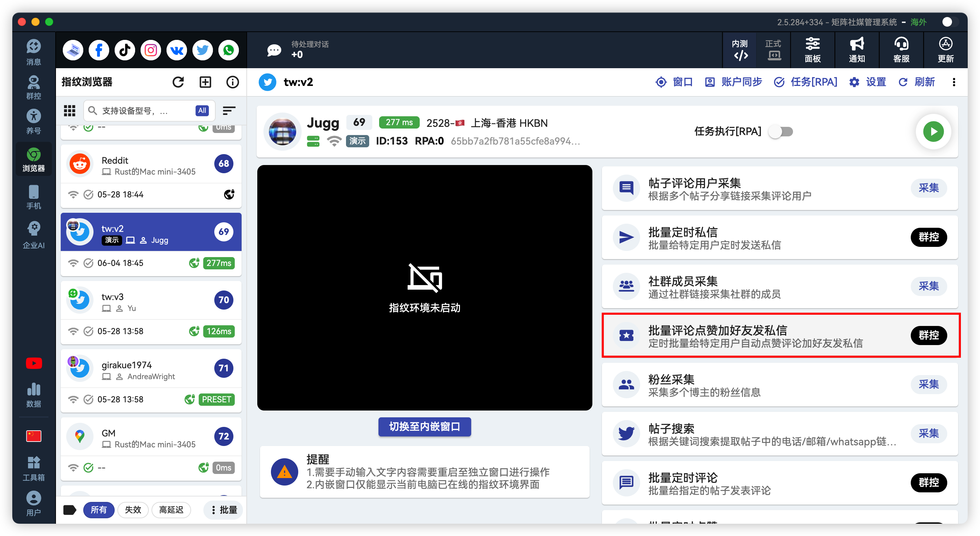Open the 任务[RPA] menu item
Screen dimensions: 980x536
[x=806, y=82]
